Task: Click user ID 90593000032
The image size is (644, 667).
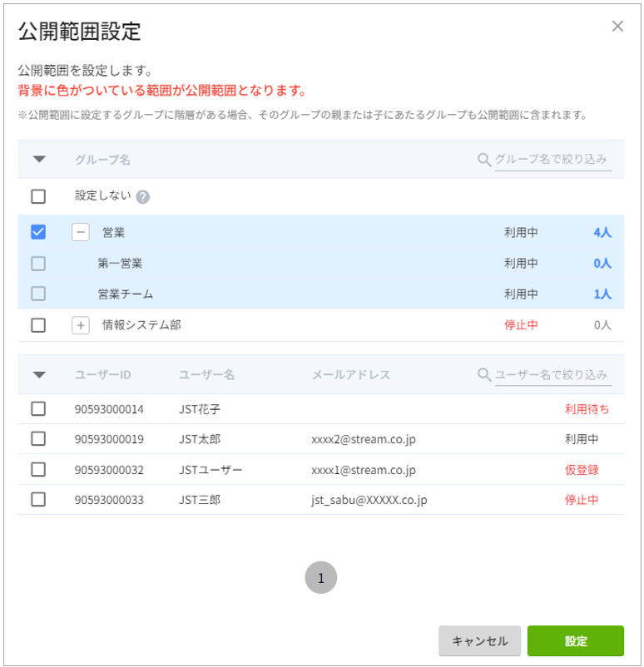Action: pos(109,470)
